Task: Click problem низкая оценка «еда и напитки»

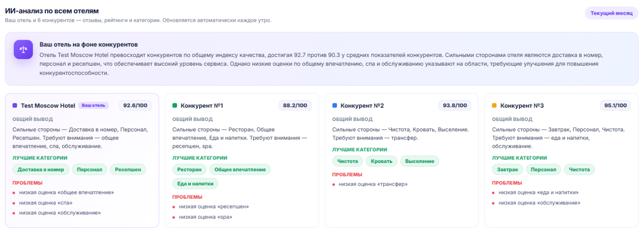Action: (539, 193)
